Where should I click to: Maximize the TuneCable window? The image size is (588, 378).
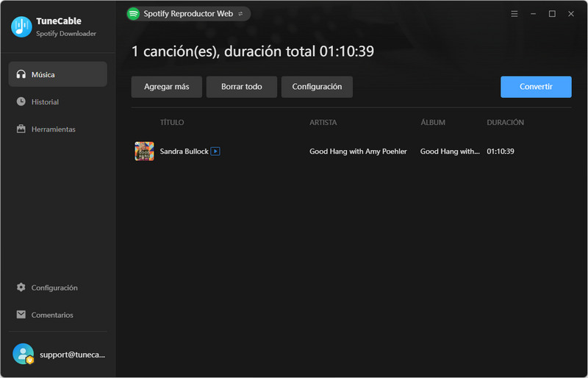click(x=552, y=14)
